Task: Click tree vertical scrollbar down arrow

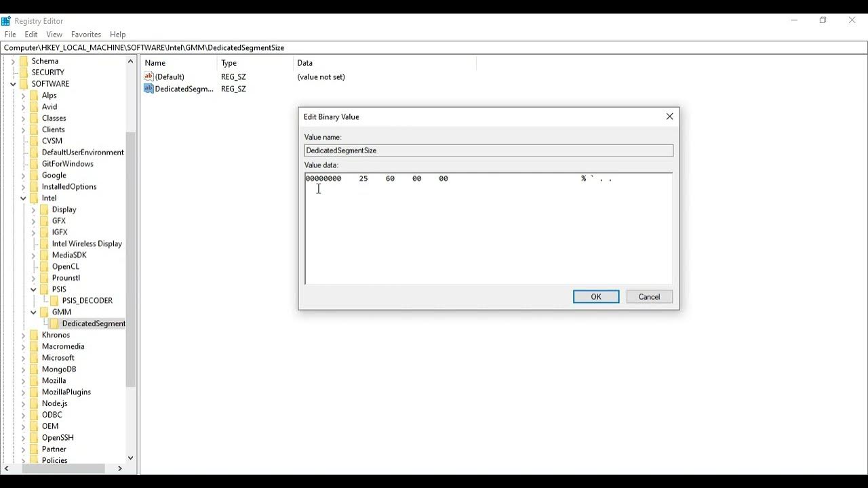Action: [x=131, y=458]
